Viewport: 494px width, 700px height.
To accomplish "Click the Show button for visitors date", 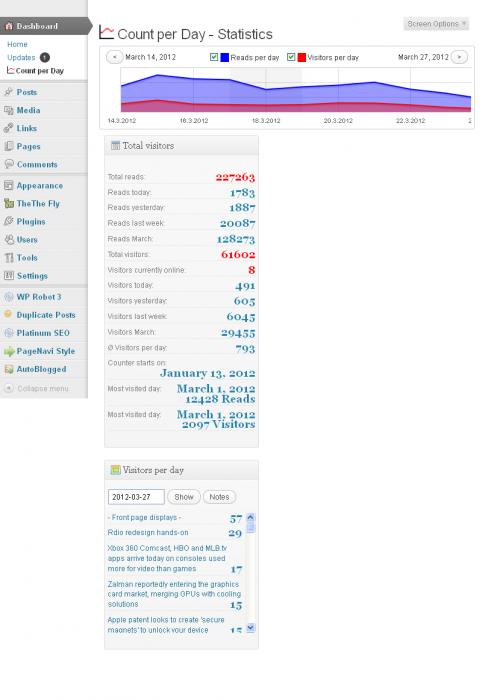I will [184, 497].
